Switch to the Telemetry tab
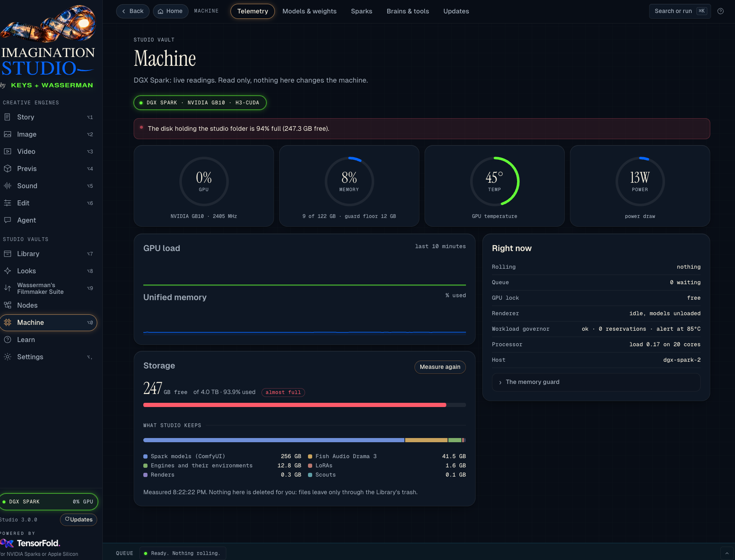The image size is (735, 560). (x=252, y=11)
